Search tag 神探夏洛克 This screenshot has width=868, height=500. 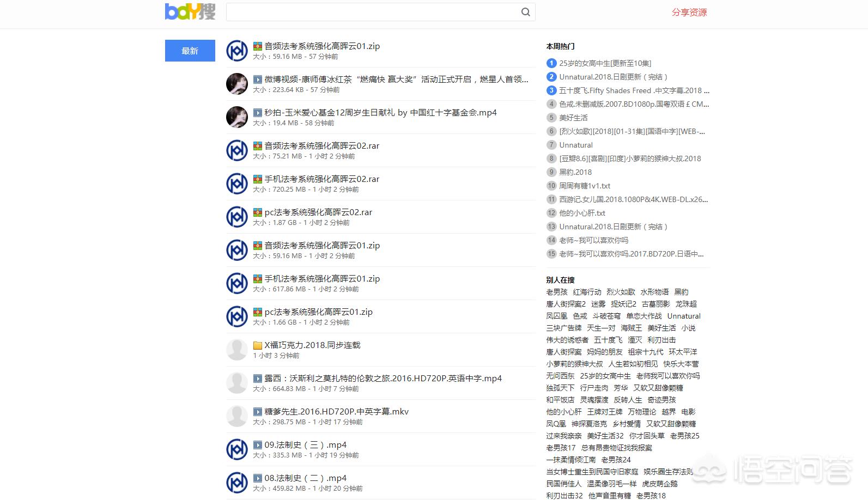(589, 424)
